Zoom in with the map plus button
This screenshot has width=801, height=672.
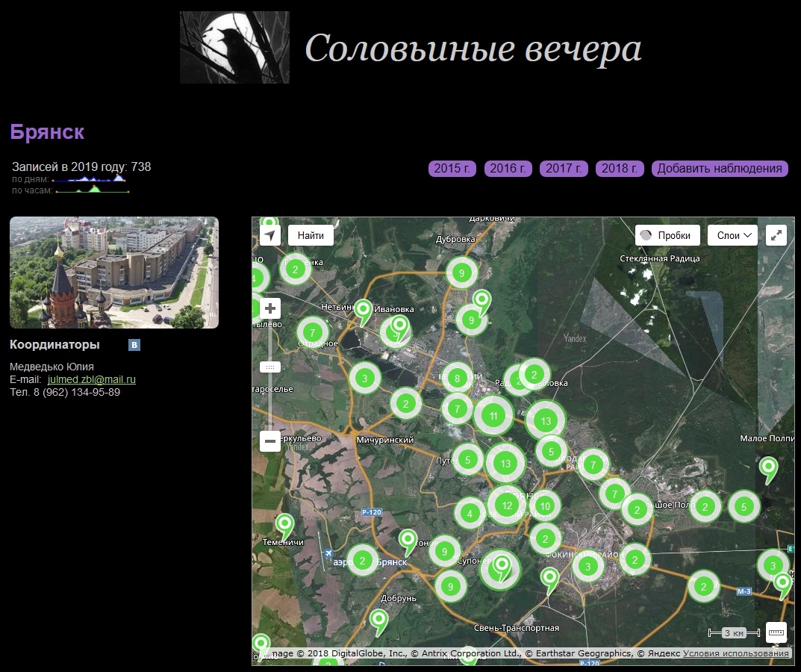coord(270,308)
